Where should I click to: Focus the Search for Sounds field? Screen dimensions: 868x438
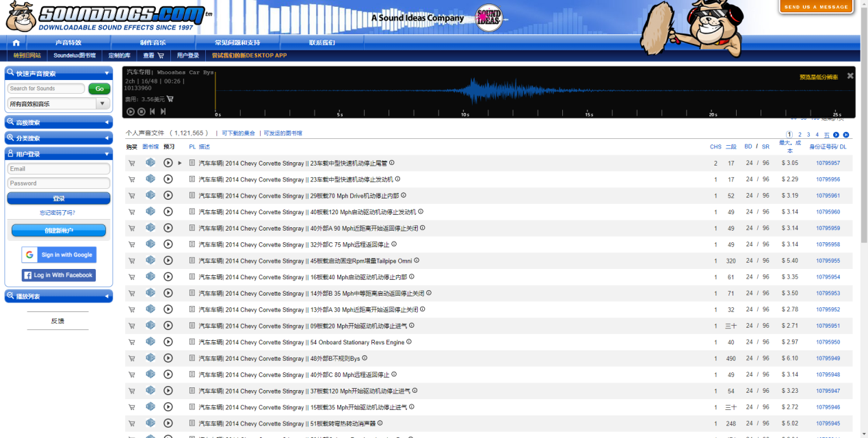47,89
